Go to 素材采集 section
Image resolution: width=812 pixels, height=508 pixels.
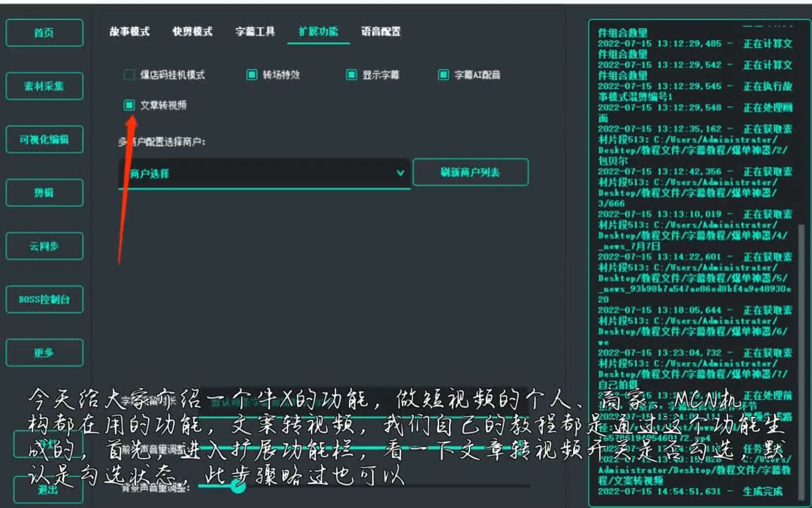pos(44,86)
